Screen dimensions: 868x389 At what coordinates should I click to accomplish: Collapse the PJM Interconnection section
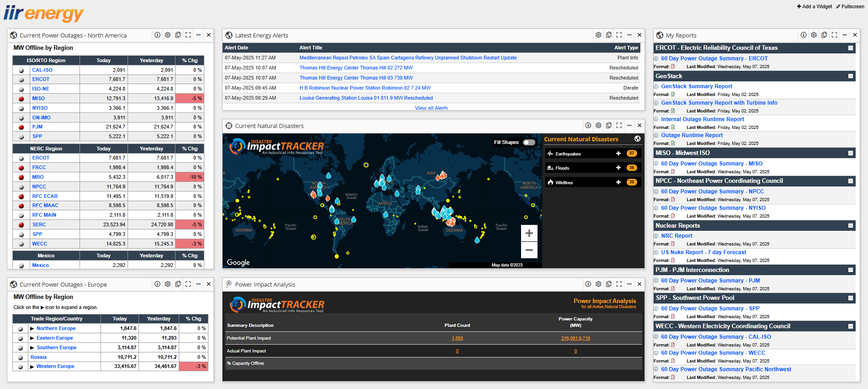tap(851, 270)
